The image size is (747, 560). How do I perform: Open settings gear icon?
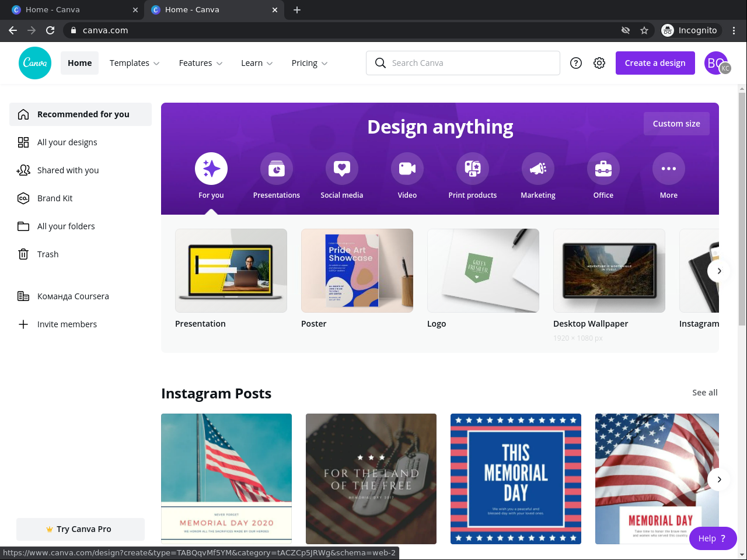click(x=599, y=63)
